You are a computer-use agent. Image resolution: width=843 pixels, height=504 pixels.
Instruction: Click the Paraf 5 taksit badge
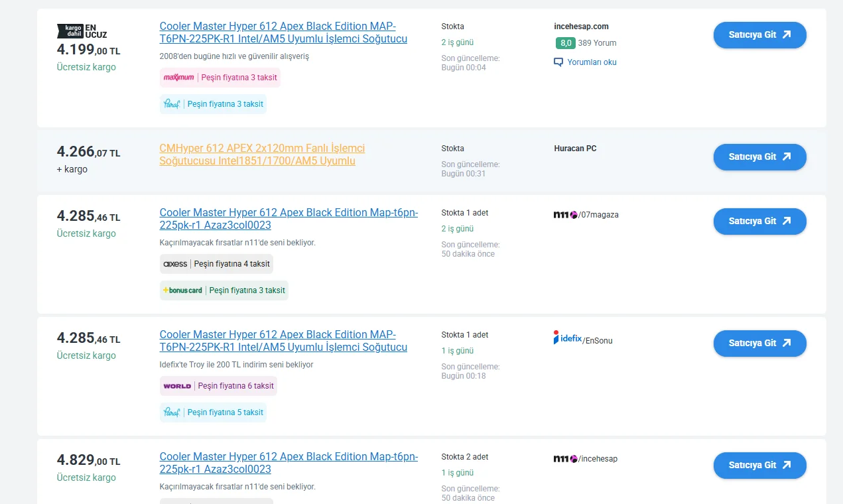pyautogui.click(x=213, y=412)
